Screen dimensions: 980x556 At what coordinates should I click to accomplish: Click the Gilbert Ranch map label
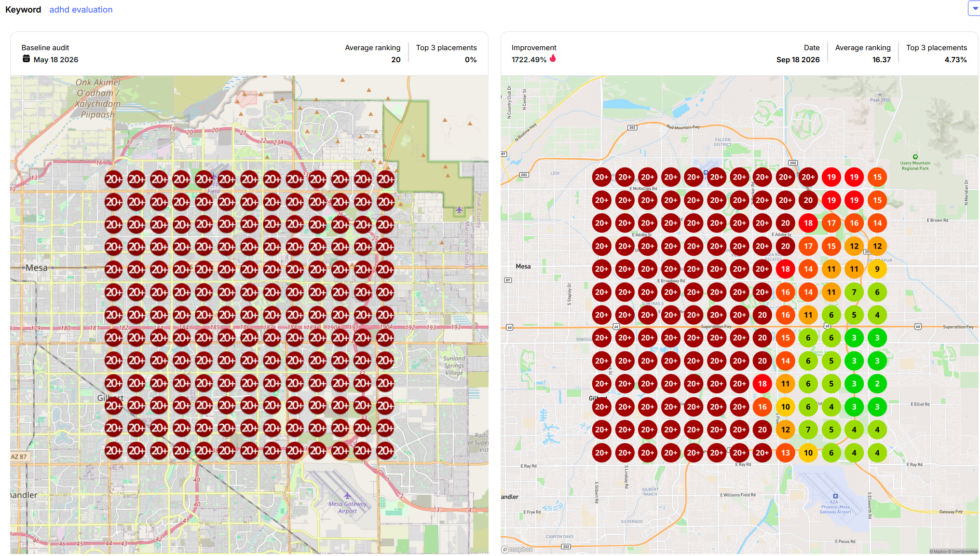click(x=650, y=492)
